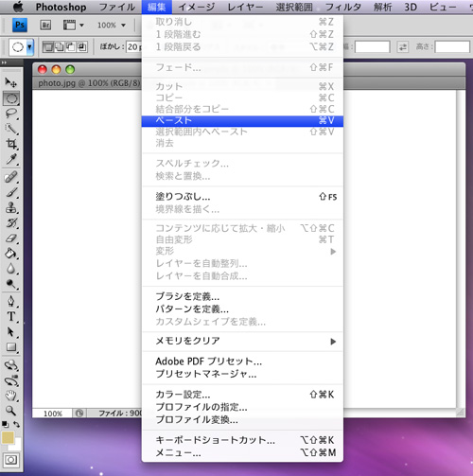Open the 3D menu

click(411, 7)
